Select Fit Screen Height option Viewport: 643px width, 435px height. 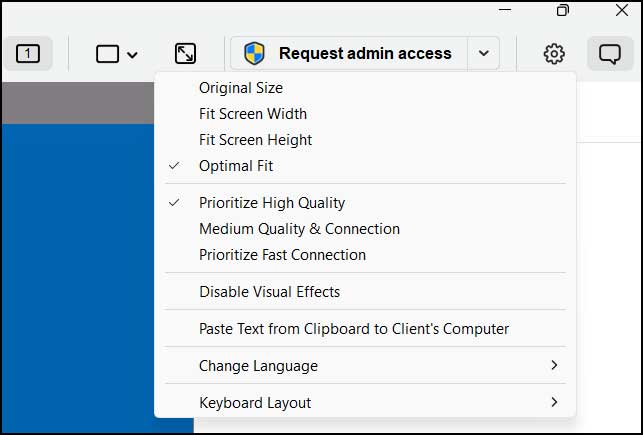click(x=255, y=140)
